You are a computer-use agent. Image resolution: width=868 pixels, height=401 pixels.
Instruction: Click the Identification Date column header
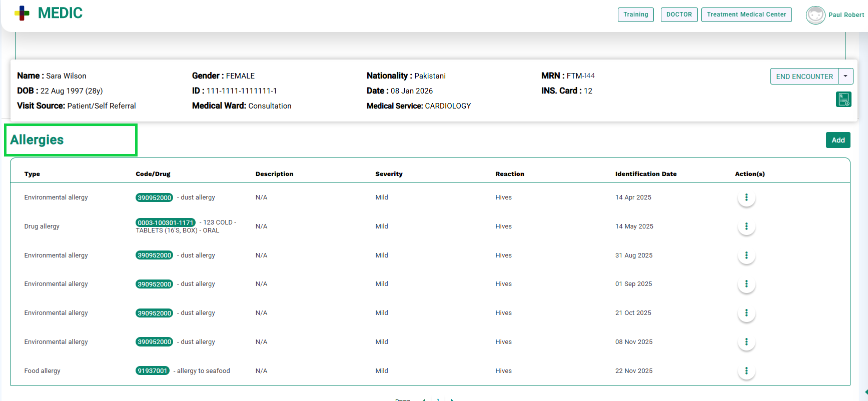[x=645, y=174]
